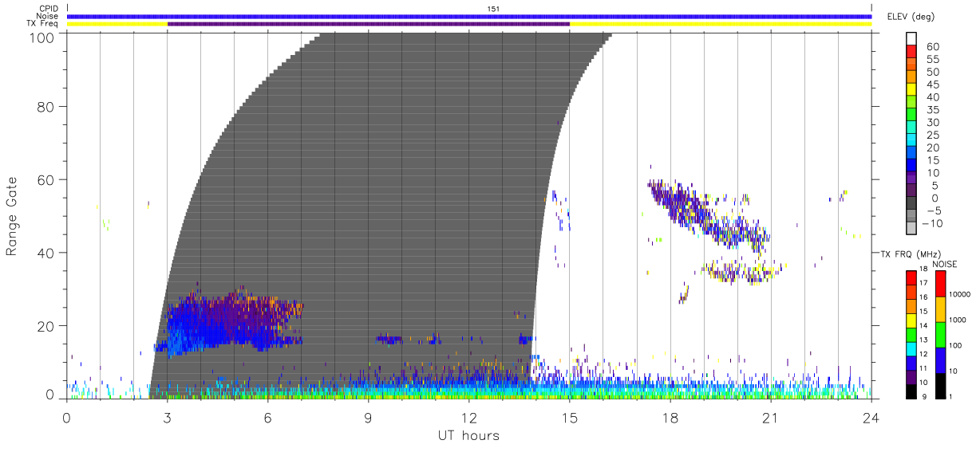Viewport: 980px width, 452px height.
Task: Pick the red ELEV swatch between 55 and 60
Action: point(911,53)
